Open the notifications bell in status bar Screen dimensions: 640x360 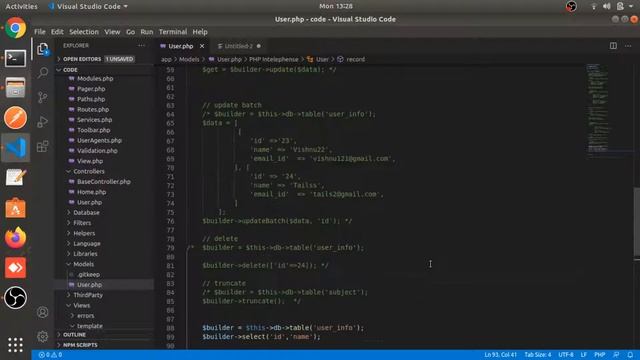[630, 355]
